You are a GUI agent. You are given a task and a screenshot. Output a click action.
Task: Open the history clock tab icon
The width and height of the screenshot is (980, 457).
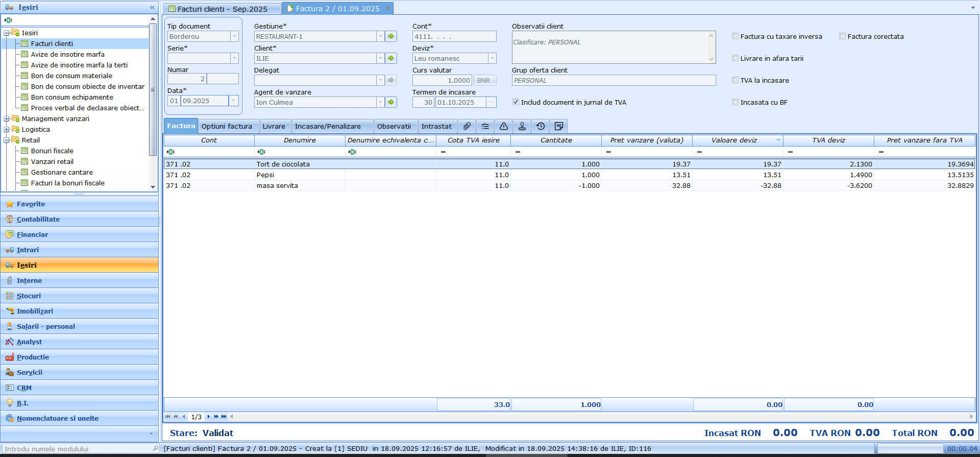541,126
